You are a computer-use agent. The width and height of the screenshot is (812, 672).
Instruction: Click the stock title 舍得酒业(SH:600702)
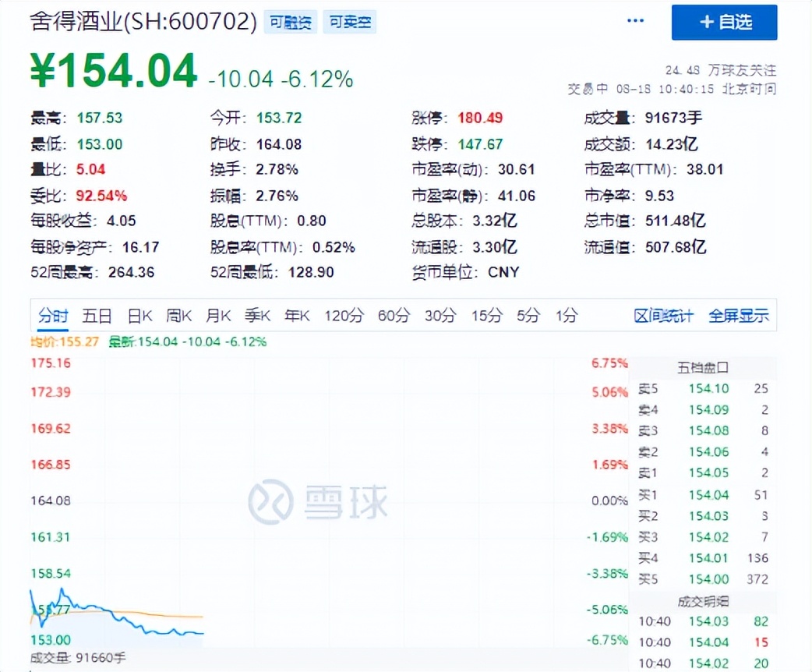143,22
